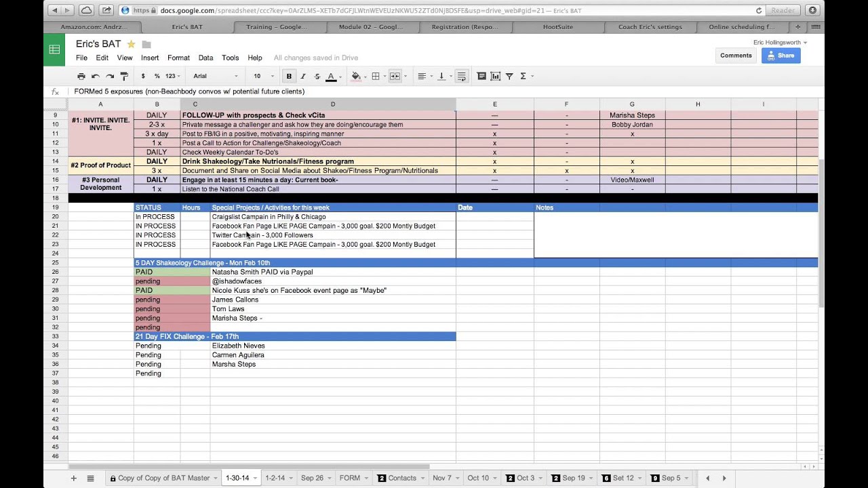This screenshot has width=868, height=488.
Task: Click the folder icon beside title
Action: tap(146, 44)
